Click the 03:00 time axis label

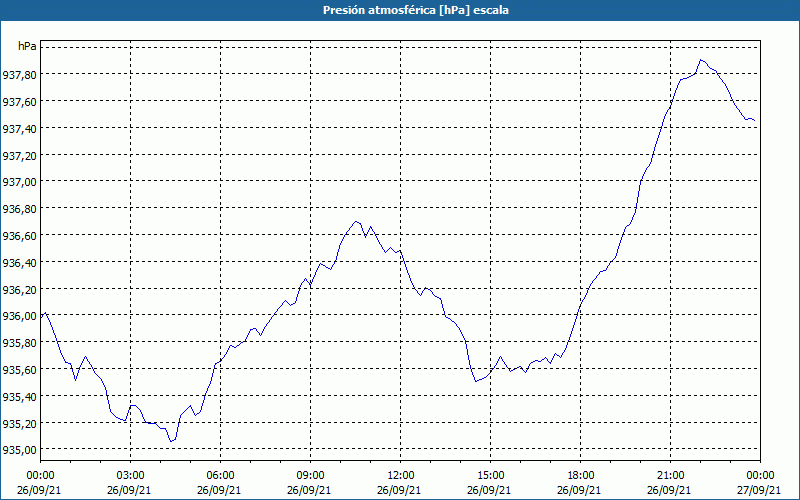(131, 476)
